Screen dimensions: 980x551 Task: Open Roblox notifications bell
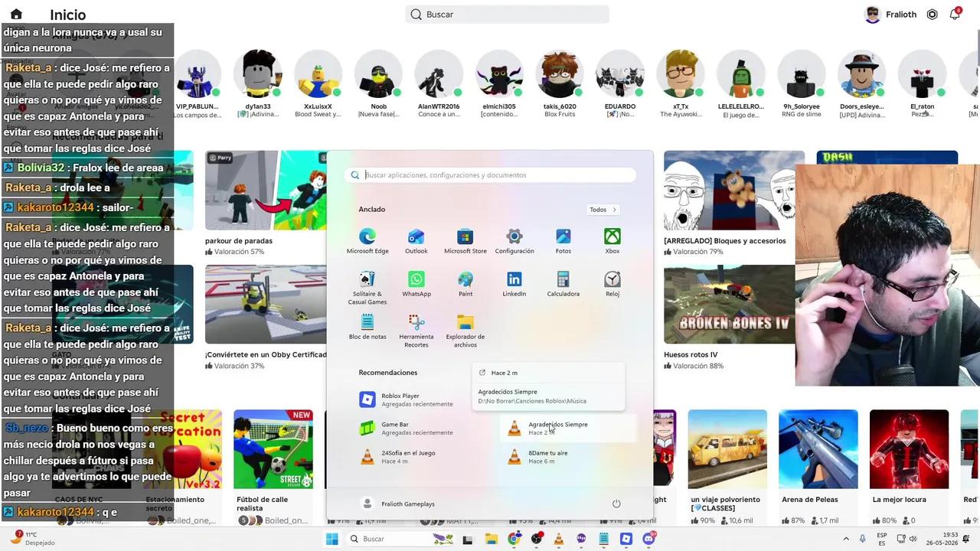[955, 15]
